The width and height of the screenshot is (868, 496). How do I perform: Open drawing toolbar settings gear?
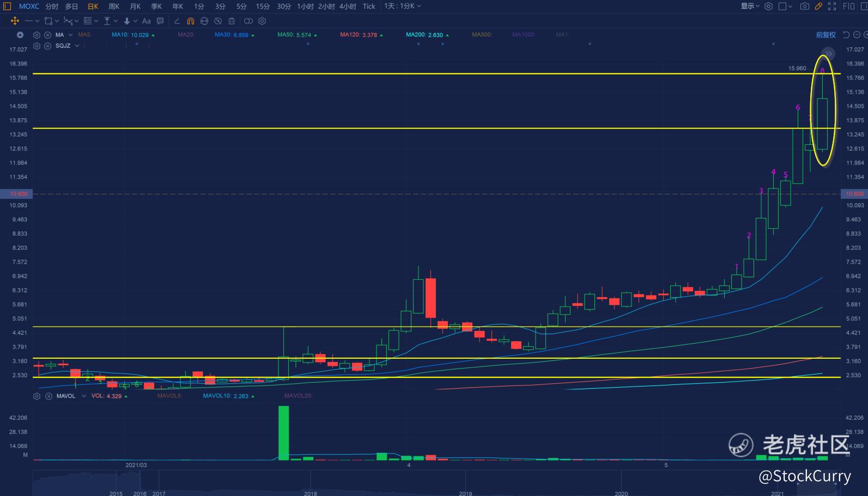coord(262,21)
